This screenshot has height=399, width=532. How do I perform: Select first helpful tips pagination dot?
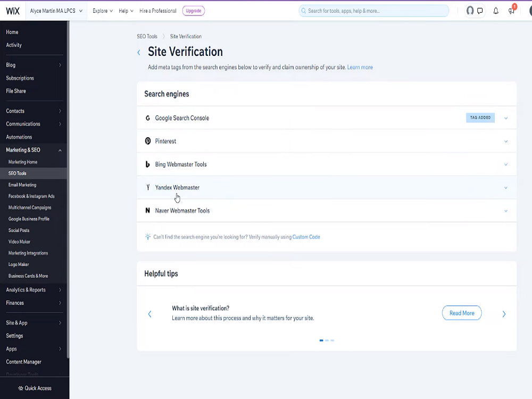pyautogui.click(x=321, y=340)
